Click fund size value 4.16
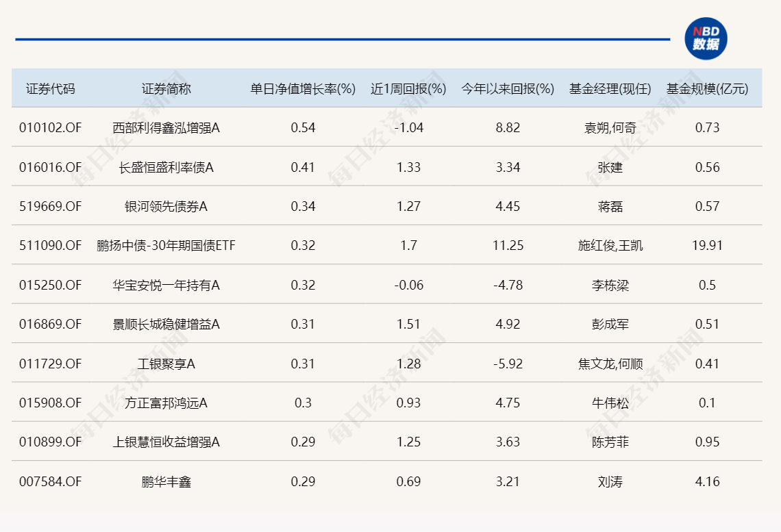 click(x=707, y=482)
